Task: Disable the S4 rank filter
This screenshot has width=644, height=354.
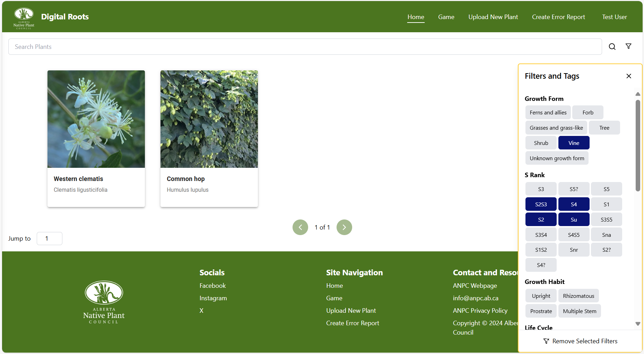Action: (574, 204)
